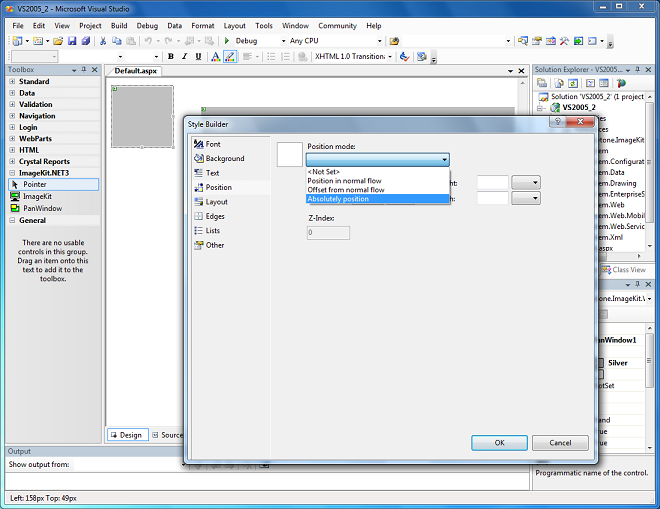This screenshot has height=509, width=660.
Task: Select VS2005_2 project node in Solution Explorer
Action: [579, 107]
